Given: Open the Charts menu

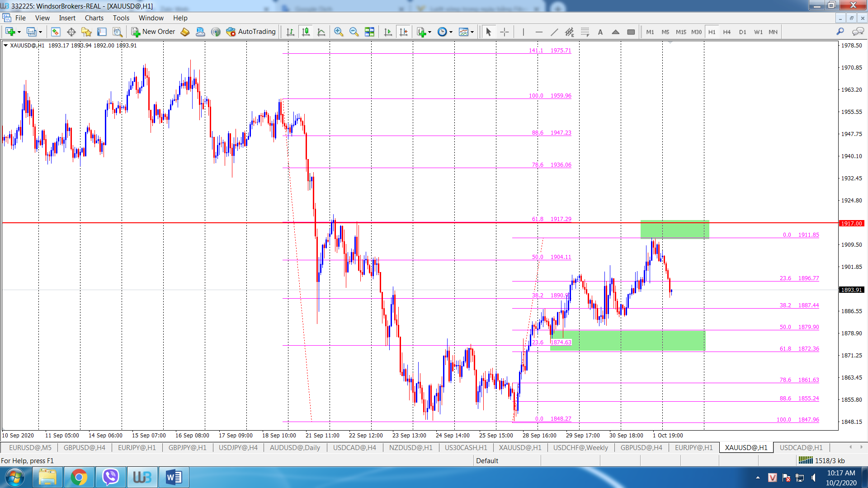Looking at the screenshot, I should point(94,18).
